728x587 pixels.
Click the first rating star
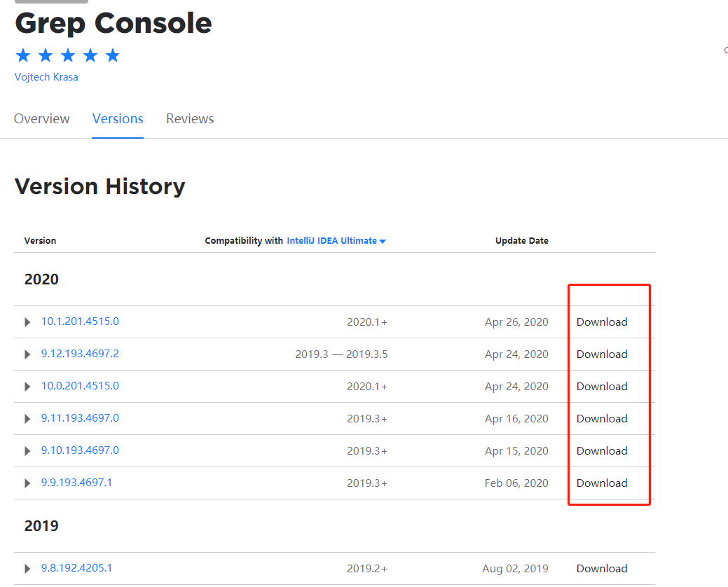(22, 55)
